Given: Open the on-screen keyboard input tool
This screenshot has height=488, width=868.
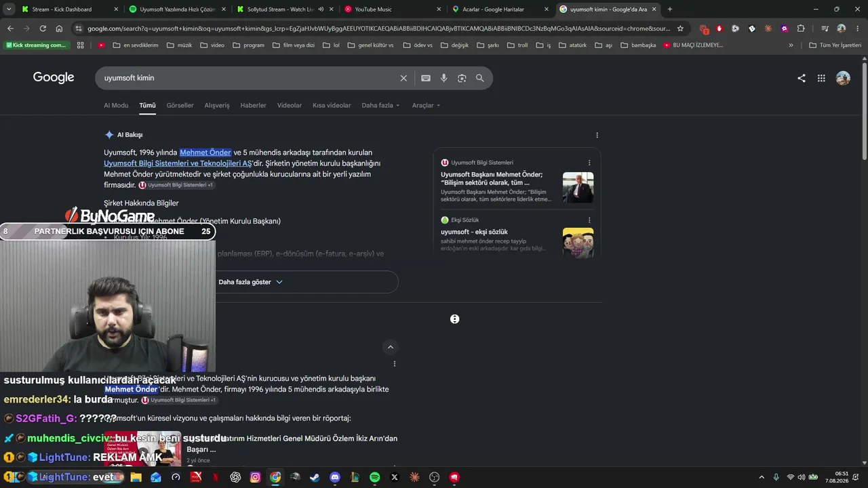Looking at the screenshot, I should click(426, 78).
